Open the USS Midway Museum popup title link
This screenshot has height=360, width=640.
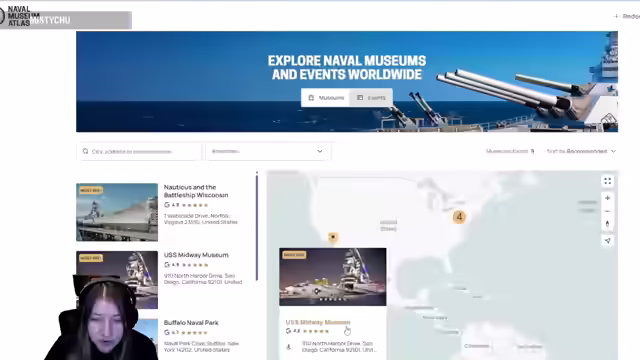pos(318,322)
